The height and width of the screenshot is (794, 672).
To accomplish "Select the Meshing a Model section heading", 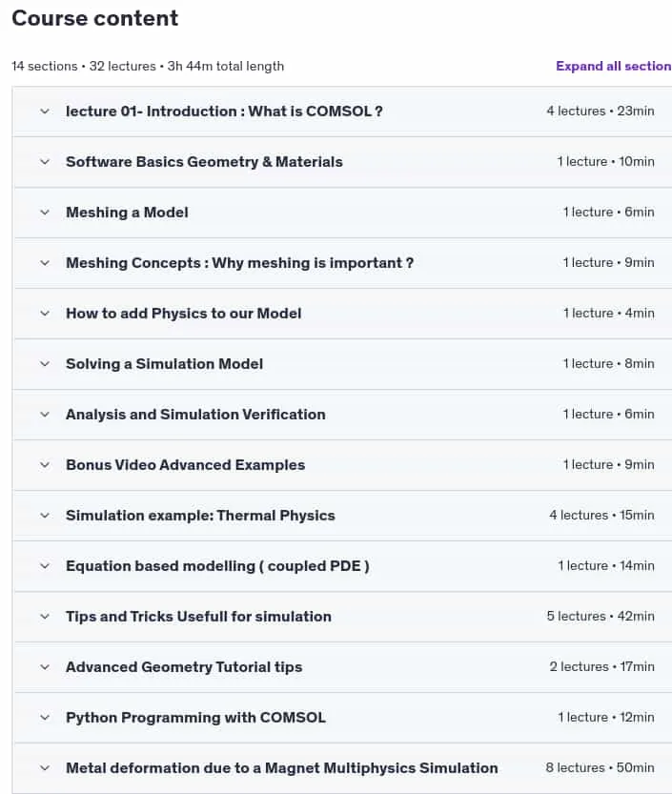I will [127, 213].
